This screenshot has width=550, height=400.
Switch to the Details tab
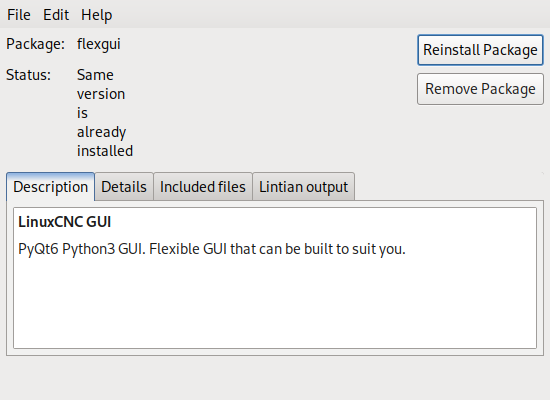(x=124, y=187)
